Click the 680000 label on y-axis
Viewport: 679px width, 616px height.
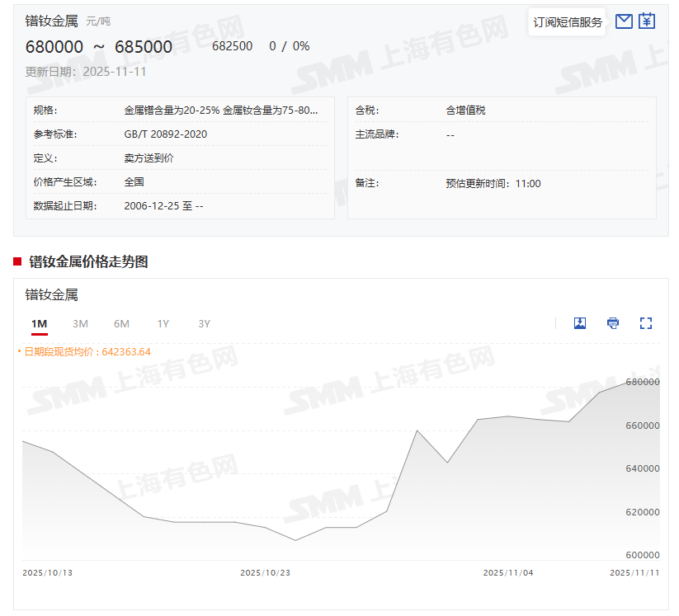pyautogui.click(x=643, y=382)
